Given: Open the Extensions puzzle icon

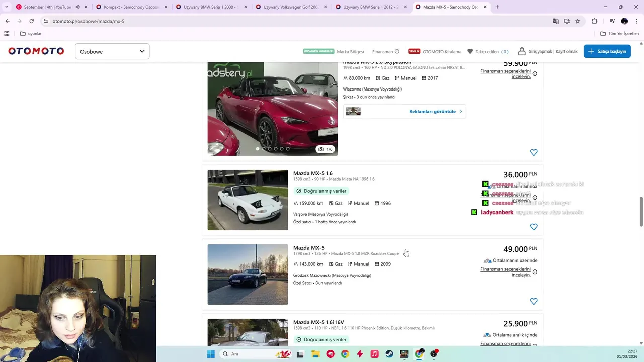Looking at the screenshot, I should tap(595, 21).
